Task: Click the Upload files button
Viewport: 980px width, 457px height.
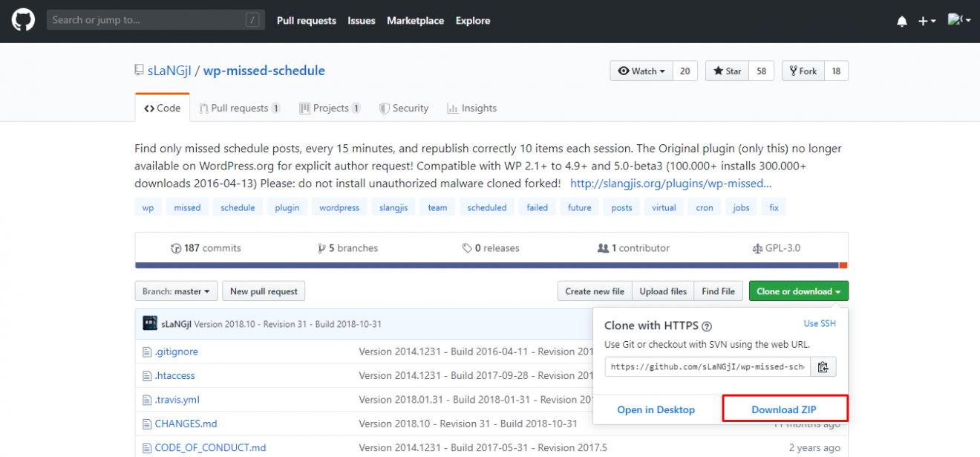Action: (x=663, y=291)
